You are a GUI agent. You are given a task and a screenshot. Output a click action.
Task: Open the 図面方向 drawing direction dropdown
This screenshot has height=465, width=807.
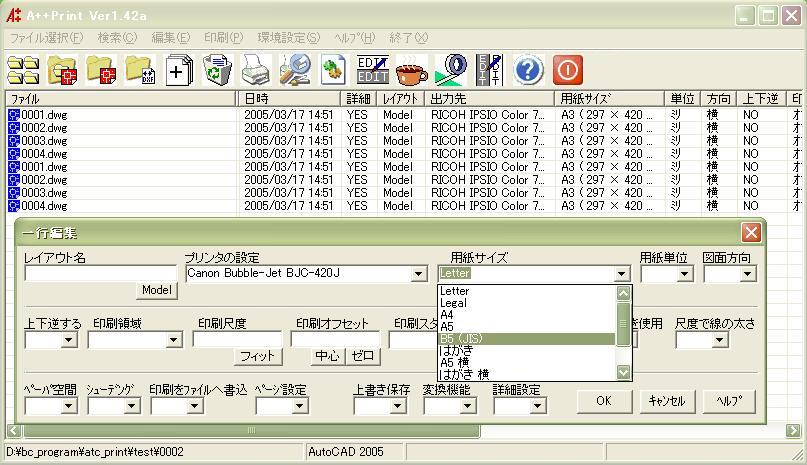pos(747,274)
